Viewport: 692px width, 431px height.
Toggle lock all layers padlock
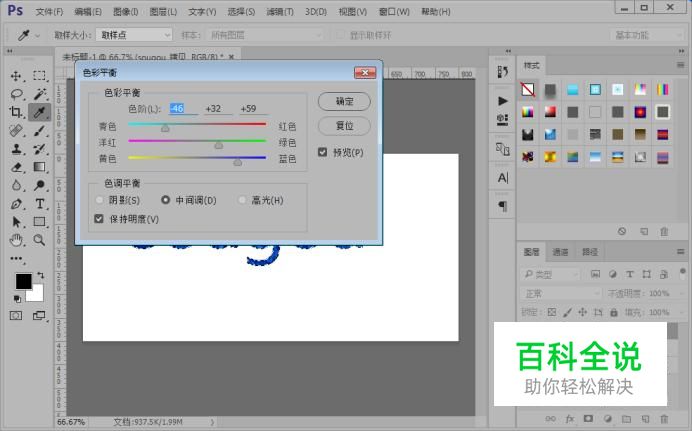[614, 312]
